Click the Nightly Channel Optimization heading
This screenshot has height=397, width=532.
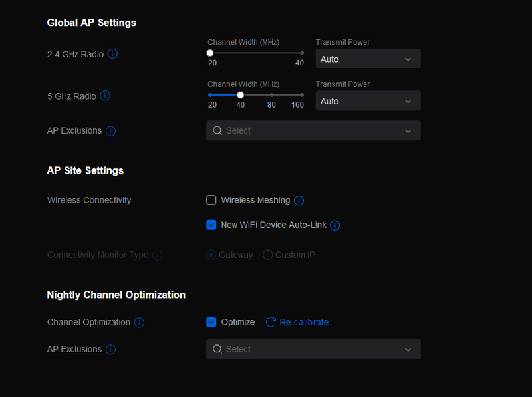(x=116, y=295)
